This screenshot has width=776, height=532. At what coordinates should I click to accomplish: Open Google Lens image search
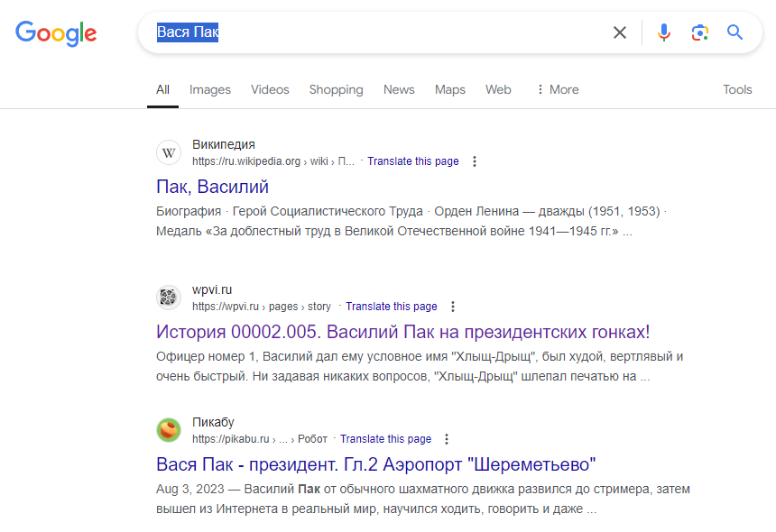point(699,33)
